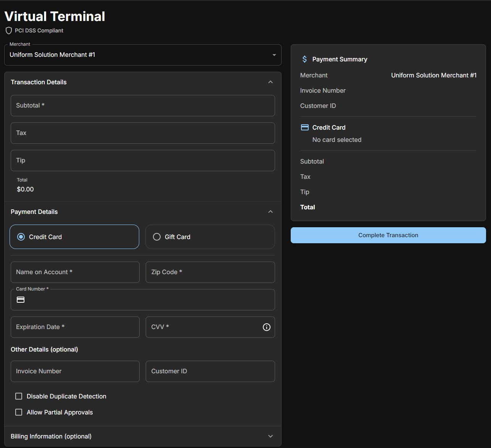The image size is (491, 448).
Task: Click the Invoice Number input
Action: 75,371
